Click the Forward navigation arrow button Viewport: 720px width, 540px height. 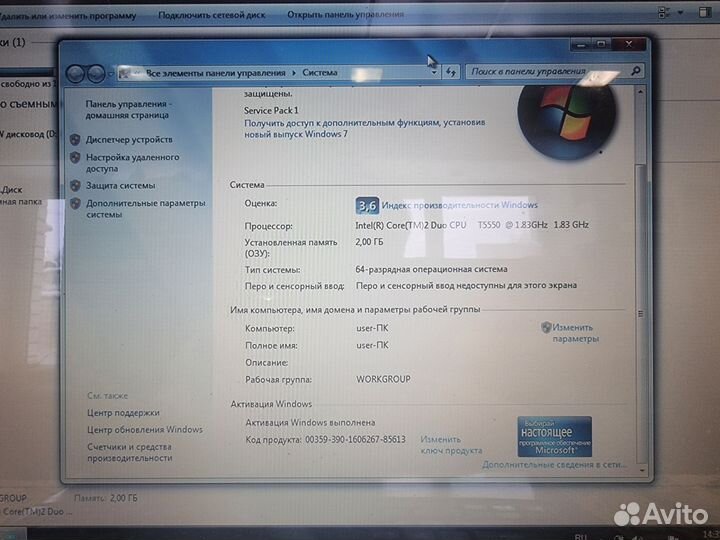96,73
